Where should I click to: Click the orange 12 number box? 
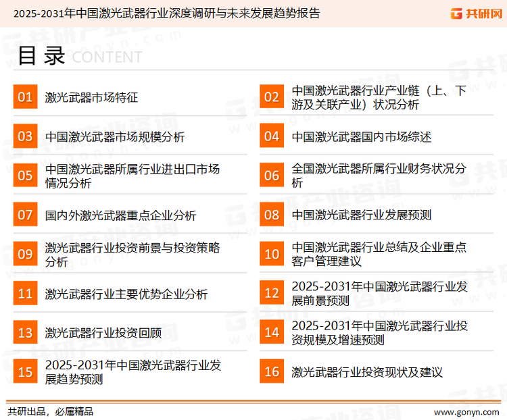coord(272,293)
